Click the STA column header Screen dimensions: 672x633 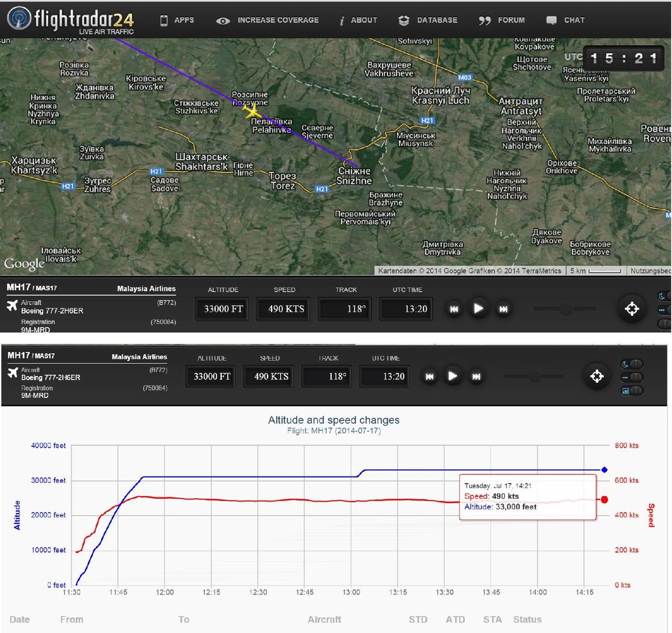pyautogui.click(x=492, y=620)
